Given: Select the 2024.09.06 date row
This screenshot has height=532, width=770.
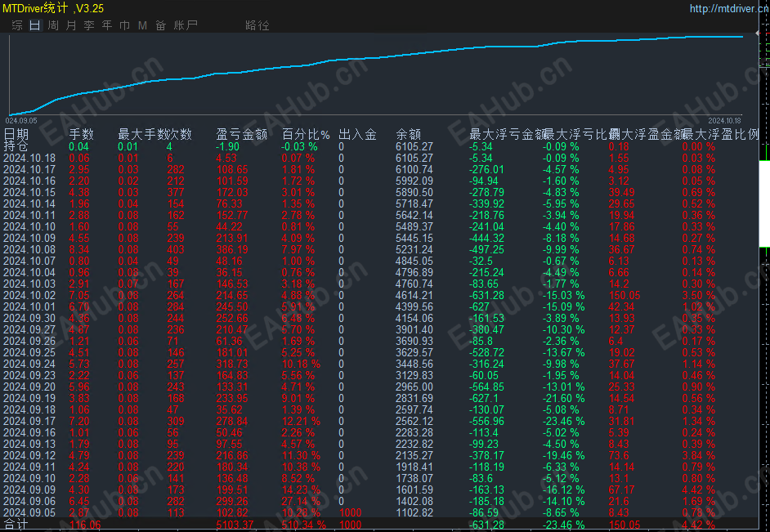Looking at the screenshot, I should click(x=29, y=502).
